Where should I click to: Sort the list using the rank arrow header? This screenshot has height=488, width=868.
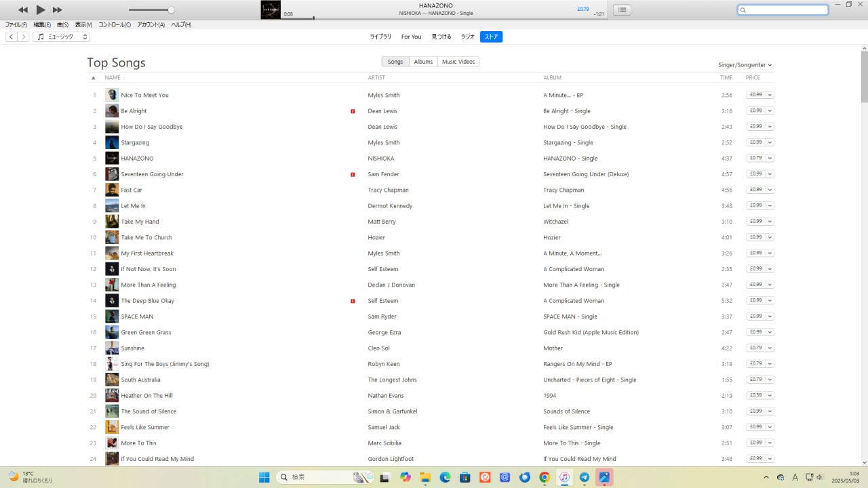[x=94, y=78]
